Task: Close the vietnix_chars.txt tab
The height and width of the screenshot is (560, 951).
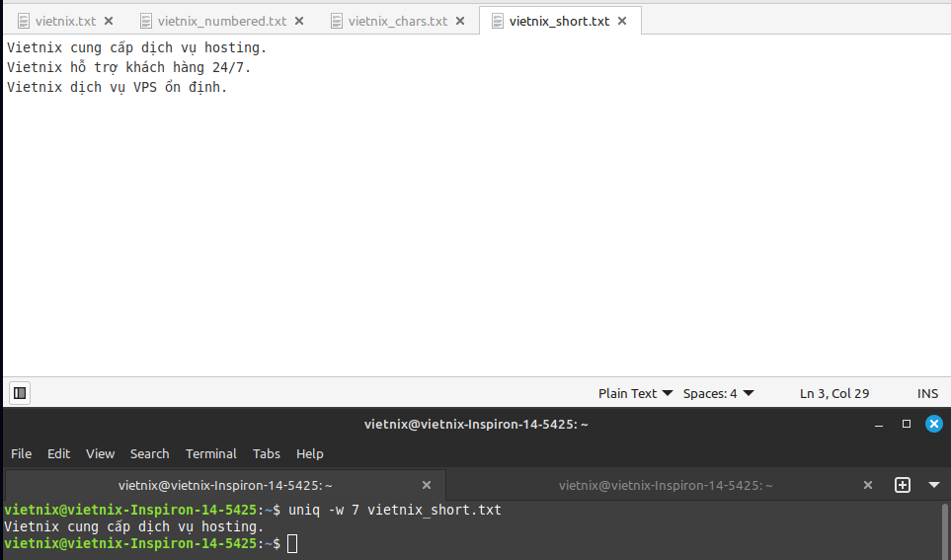Action: (460, 21)
